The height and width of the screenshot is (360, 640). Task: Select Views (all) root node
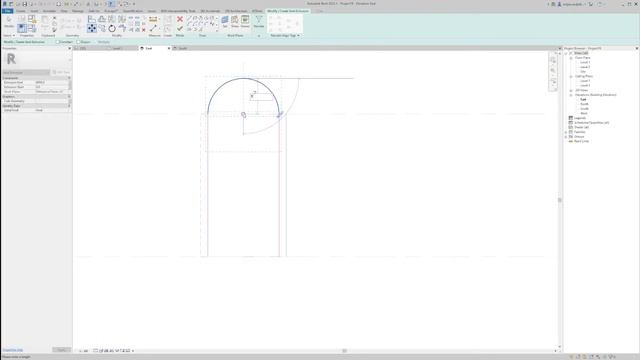click(581, 53)
